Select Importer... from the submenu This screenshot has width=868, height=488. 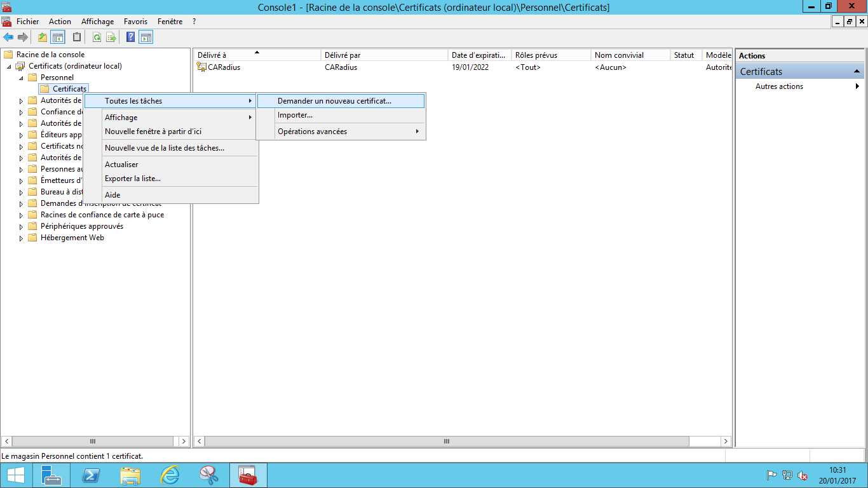(295, 115)
